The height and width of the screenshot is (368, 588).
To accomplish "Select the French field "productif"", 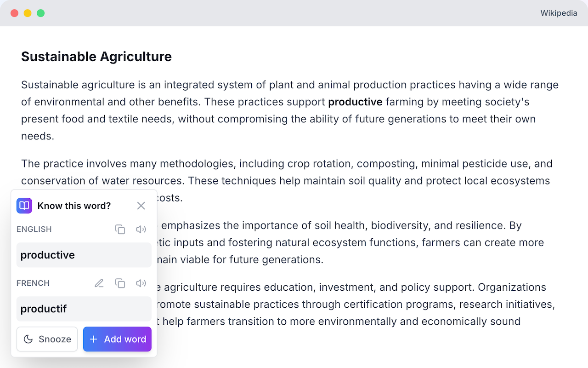I will tap(84, 309).
